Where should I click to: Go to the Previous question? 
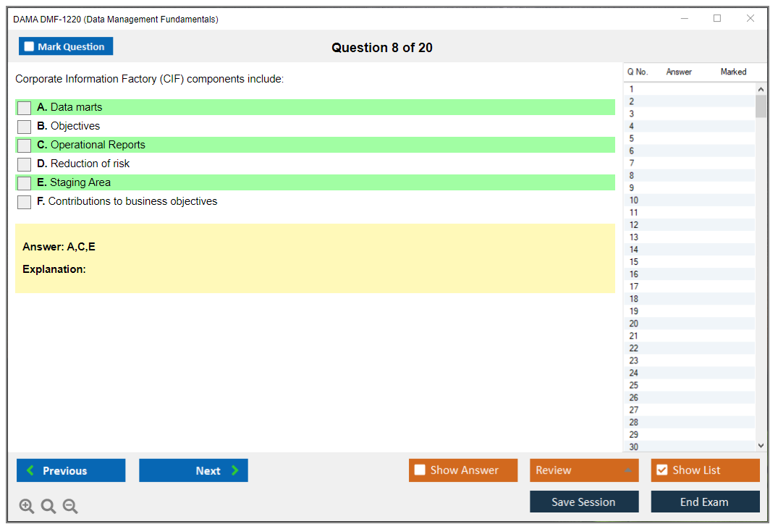click(71, 470)
